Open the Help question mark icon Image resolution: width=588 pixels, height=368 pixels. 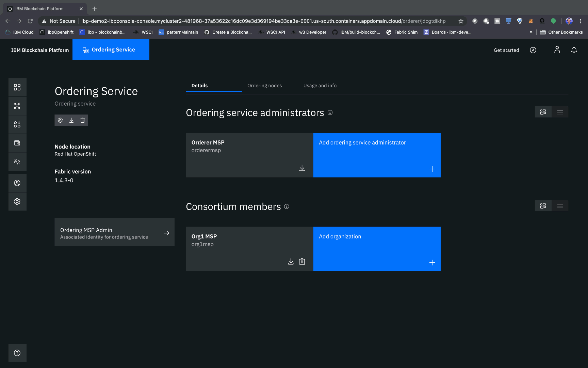coord(17,353)
